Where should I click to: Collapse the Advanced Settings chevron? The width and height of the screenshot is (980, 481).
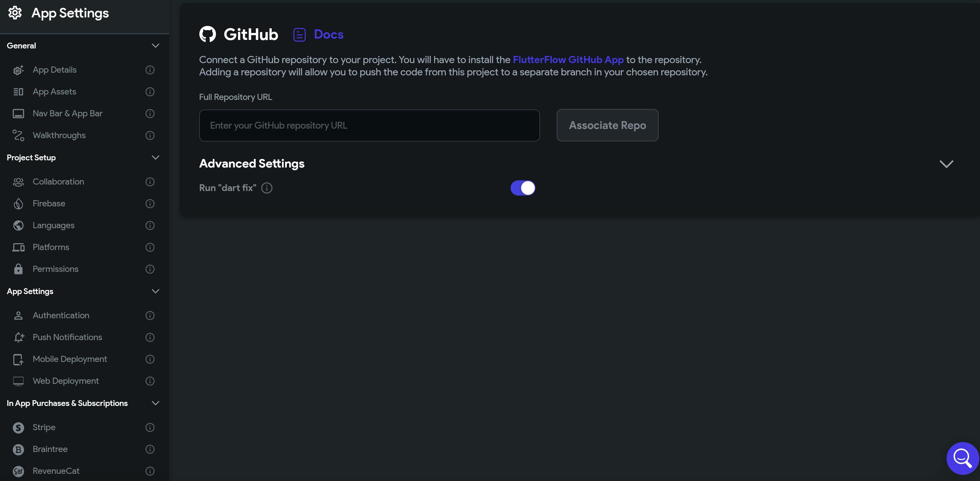pos(946,164)
